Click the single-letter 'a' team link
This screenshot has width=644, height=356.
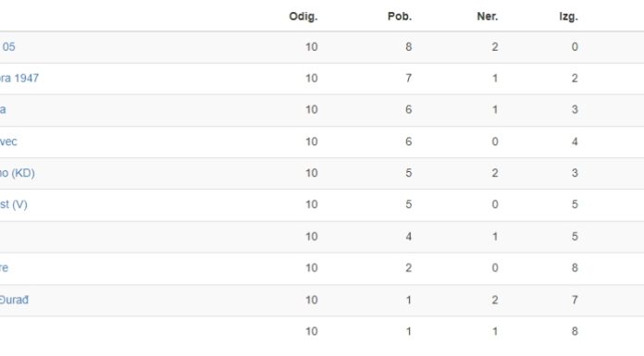click(3, 110)
